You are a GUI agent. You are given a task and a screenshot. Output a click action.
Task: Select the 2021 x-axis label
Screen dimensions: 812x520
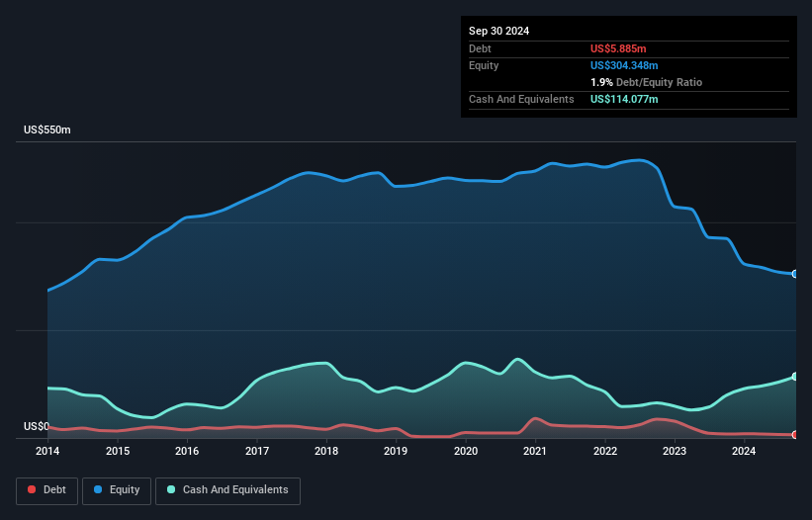(x=535, y=451)
